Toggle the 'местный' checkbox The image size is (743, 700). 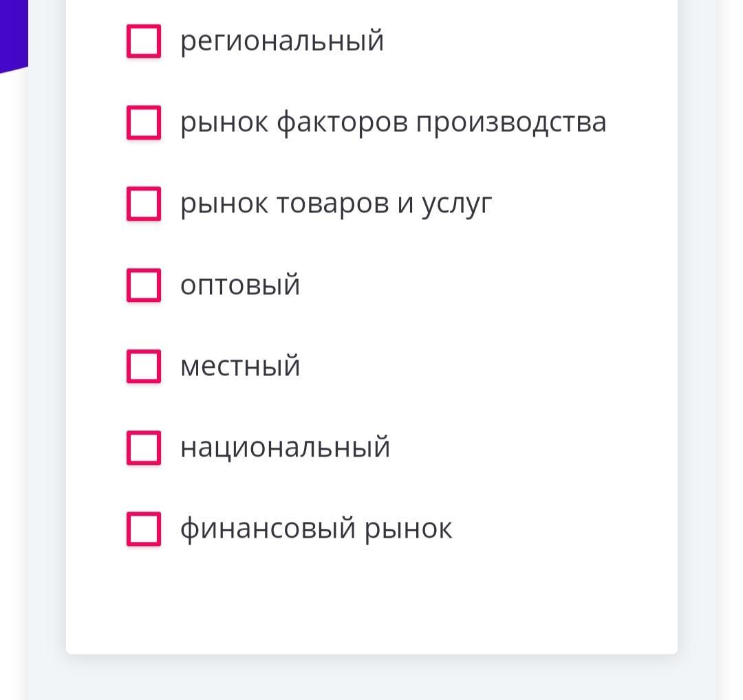click(144, 366)
